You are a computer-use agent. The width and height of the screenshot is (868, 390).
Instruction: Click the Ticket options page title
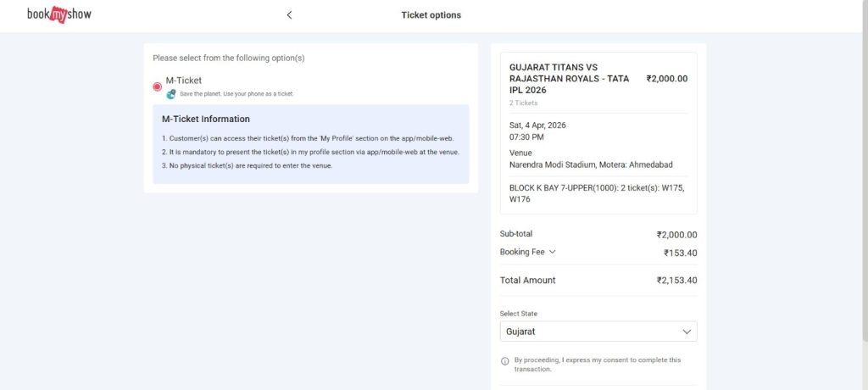[431, 15]
